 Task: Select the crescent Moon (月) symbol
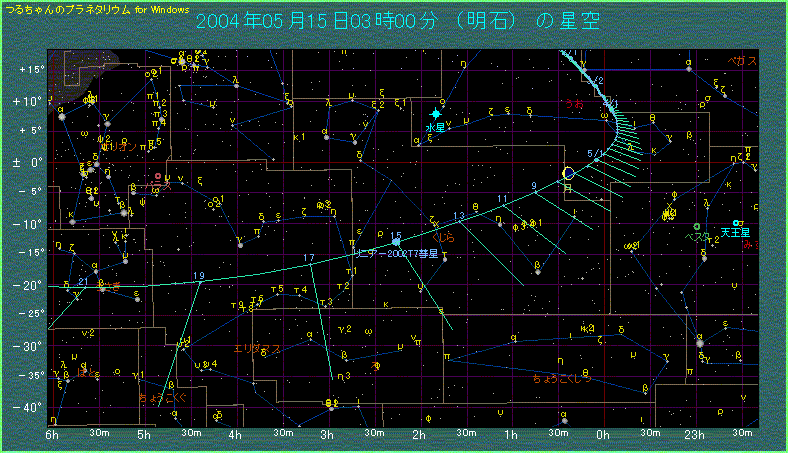click(569, 173)
